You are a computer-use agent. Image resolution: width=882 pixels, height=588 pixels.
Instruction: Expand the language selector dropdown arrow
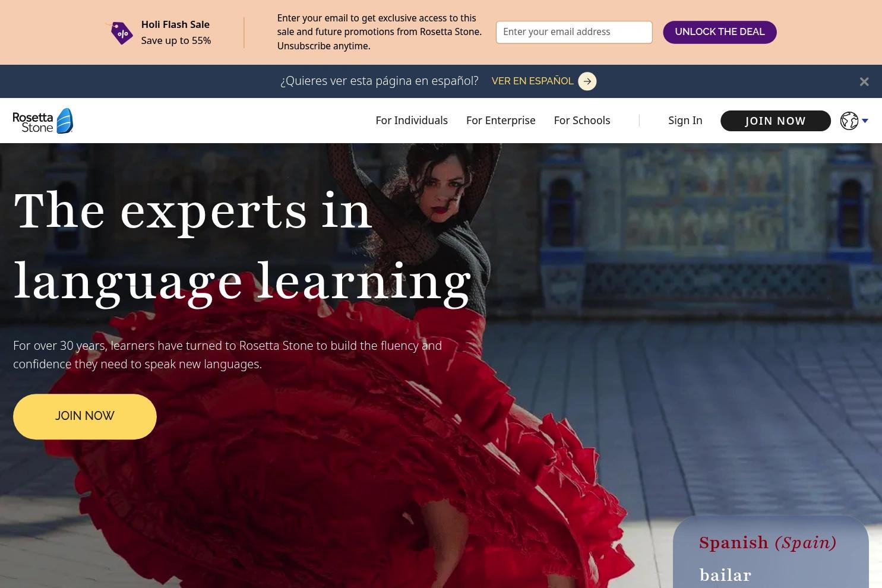point(865,121)
